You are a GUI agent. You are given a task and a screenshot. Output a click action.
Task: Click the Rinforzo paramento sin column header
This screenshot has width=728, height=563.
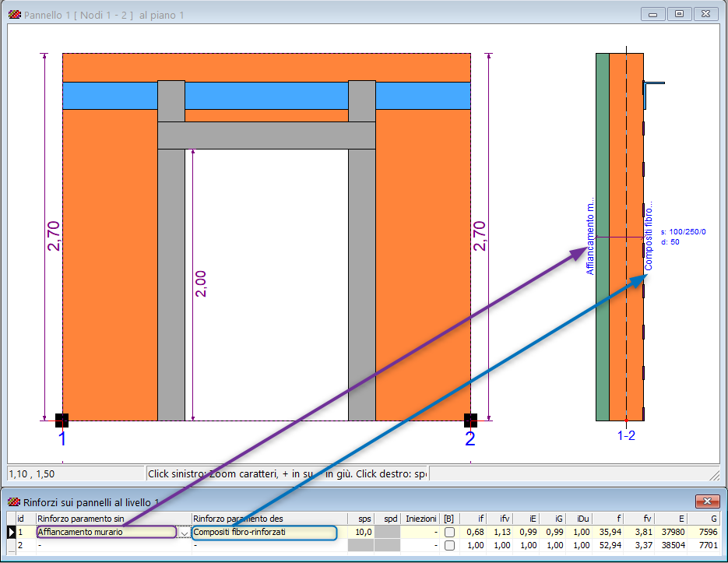[113, 519]
